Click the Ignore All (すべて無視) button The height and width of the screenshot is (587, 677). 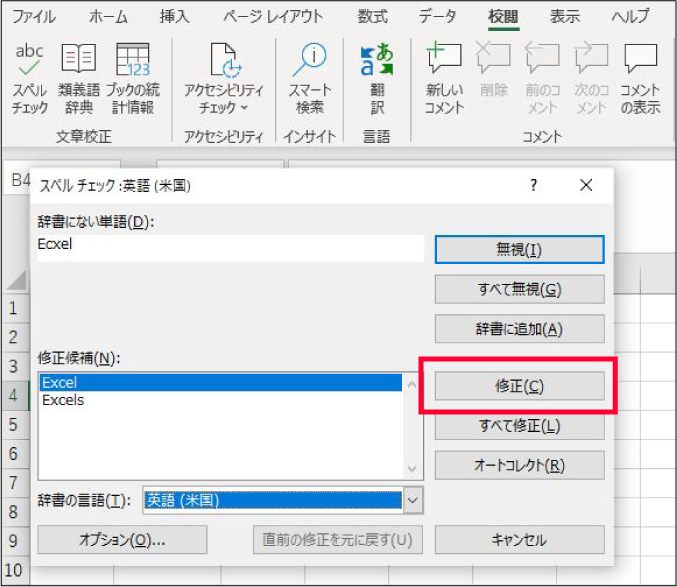point(519,289)
